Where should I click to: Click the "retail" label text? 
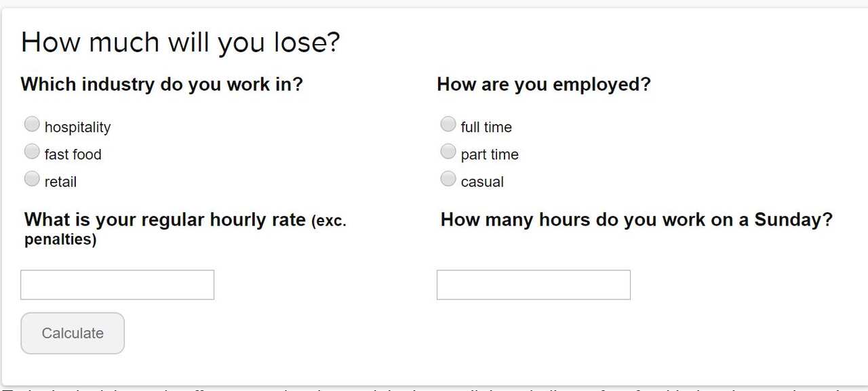pyautogui.click(x=60, y=182)
